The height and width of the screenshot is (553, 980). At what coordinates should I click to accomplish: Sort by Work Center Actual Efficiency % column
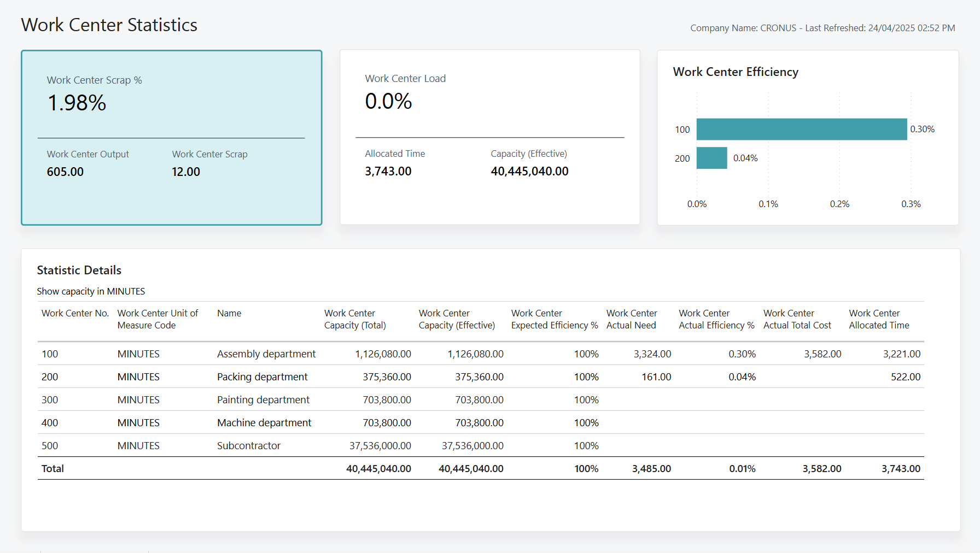715,319
